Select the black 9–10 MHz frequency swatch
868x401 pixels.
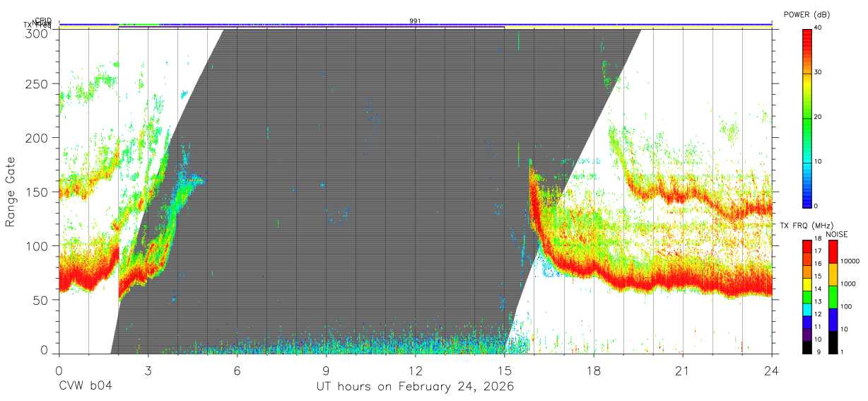pyautogui.click(x=808, y=347)
